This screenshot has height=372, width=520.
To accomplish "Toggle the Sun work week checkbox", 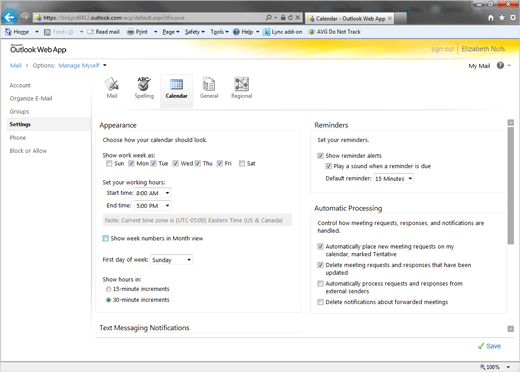I will (109, 163).
